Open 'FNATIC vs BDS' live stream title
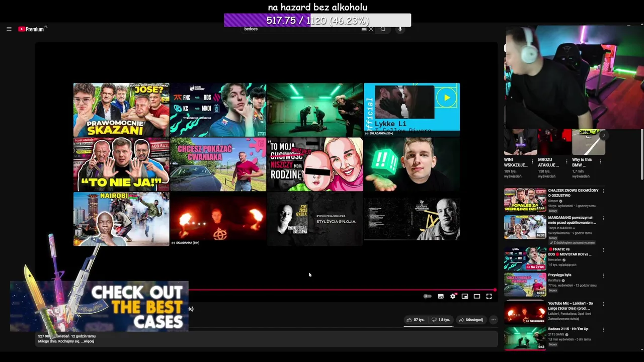This screenshot has height=362, width=644. click(570, 252)
